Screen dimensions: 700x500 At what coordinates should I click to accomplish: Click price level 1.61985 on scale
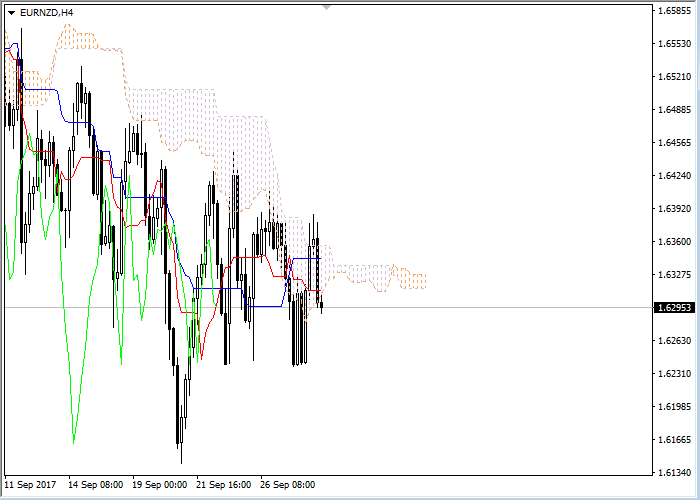[x=675, y=407]
